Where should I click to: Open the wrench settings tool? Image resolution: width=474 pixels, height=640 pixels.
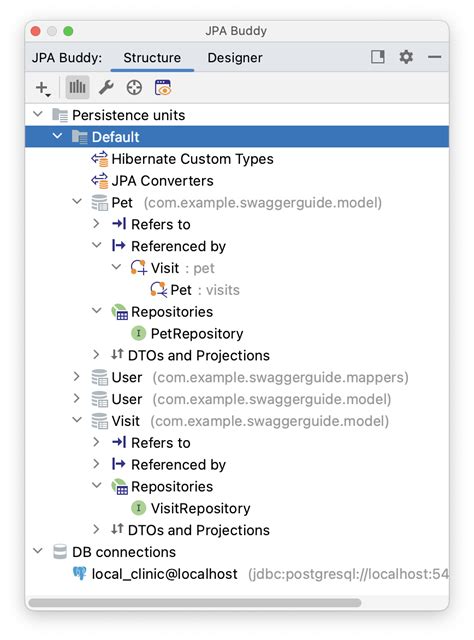point(106,87)
